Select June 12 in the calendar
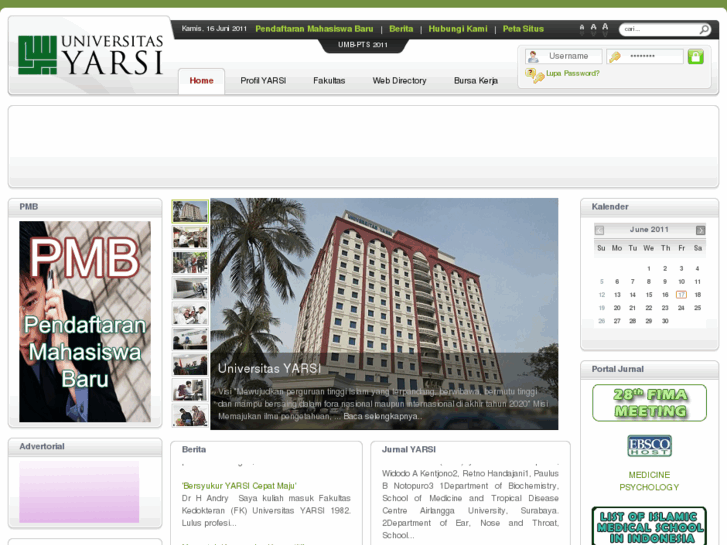Screen dimensions: 727x545 tap(602, 295)
